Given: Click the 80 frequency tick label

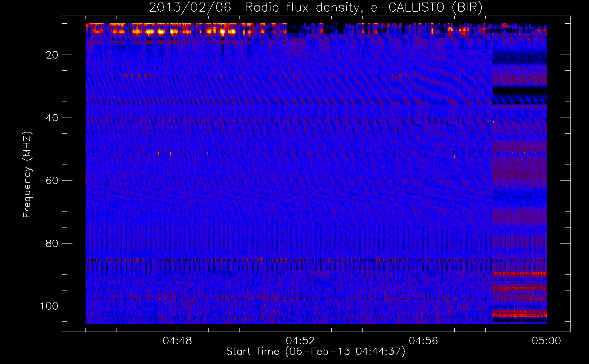Looking at the screenshot, I should pos(52,244).
